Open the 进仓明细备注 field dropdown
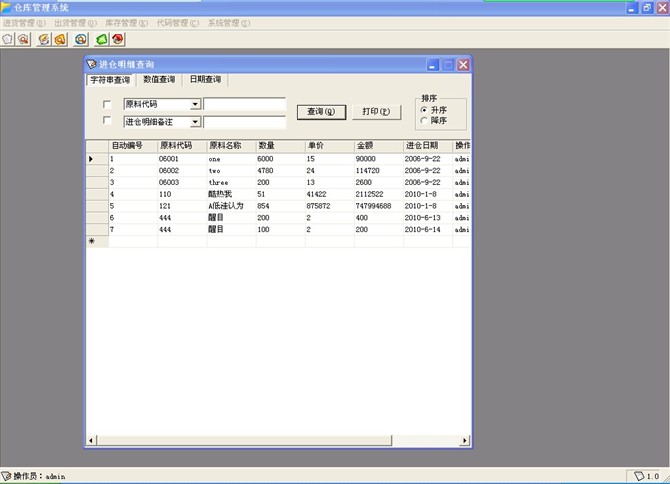This screenshot has width=670, height=484. pyautogui.click(x=195, y=122)
